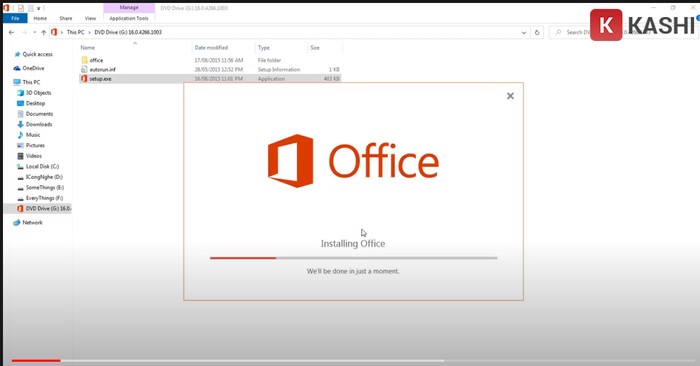The image size is (700, 366).
Task: Click the Setup Information type cell
Action: tap(279, 70)
